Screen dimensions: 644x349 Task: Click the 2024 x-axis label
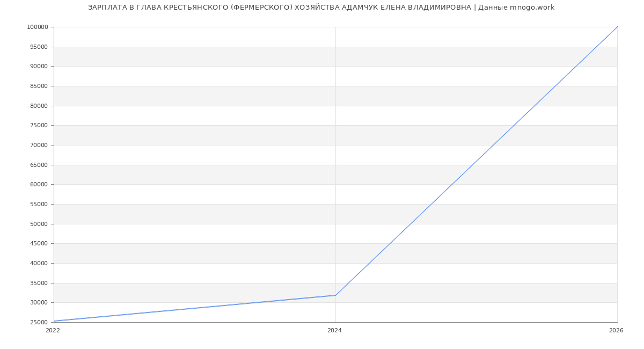(x=334, y=331)
